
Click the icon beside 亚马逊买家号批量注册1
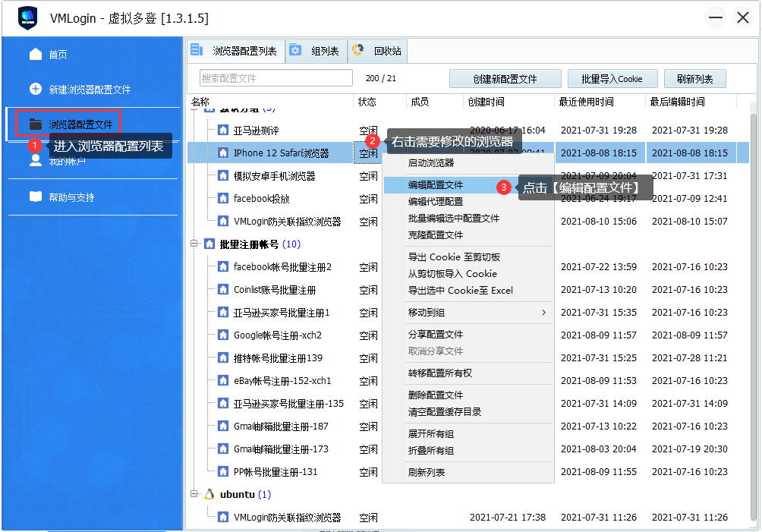[x=223, y=313]
